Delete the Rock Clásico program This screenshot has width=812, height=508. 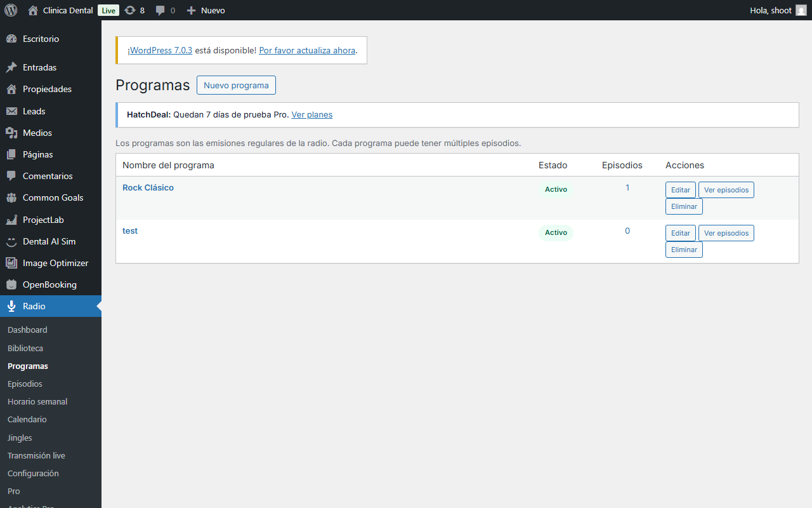(x=684, y=206)
